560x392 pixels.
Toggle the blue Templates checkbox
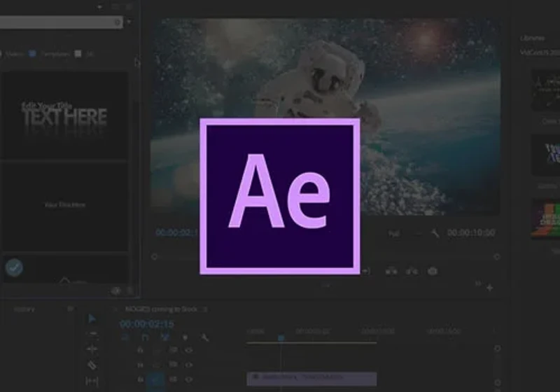click(32, 54)
